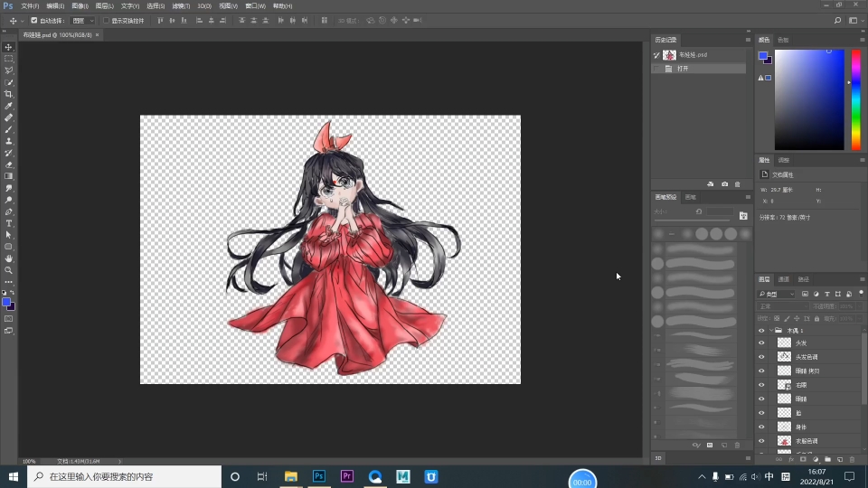Collapse the 木偶 1 layer group
Image resolution: width=868 pixels, height=488 pixels.
771,331
